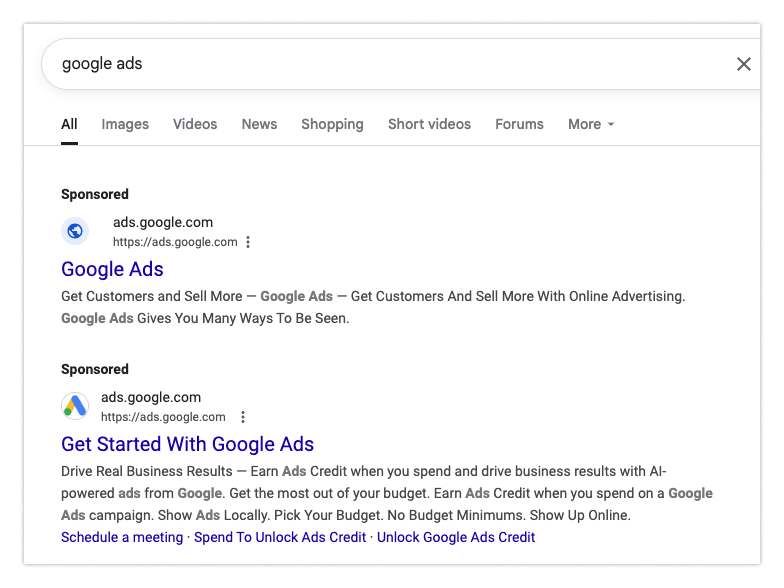Click the first ad's ads.google.com site name
Image resolution: width=784 pixels, height=588 pixels.
click(163, 222)
